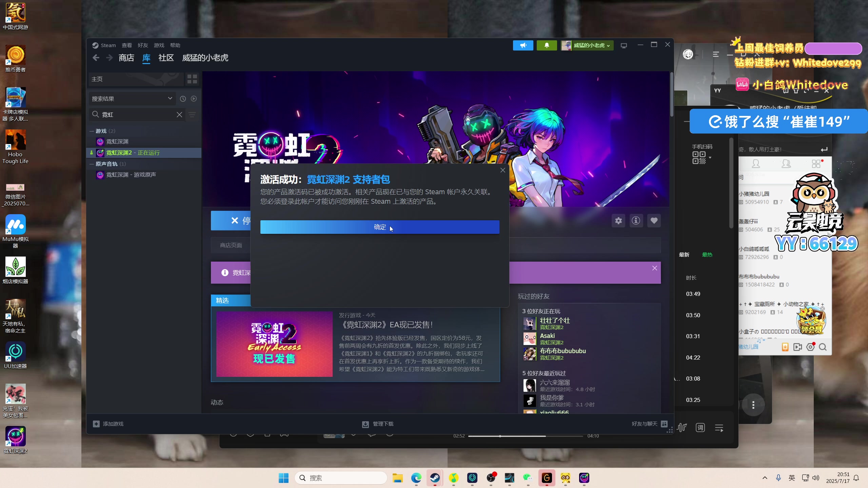868x488 pixels.
Task: Toggle library grid view icon
Action: pyautogui.click(x=192, y=79)
